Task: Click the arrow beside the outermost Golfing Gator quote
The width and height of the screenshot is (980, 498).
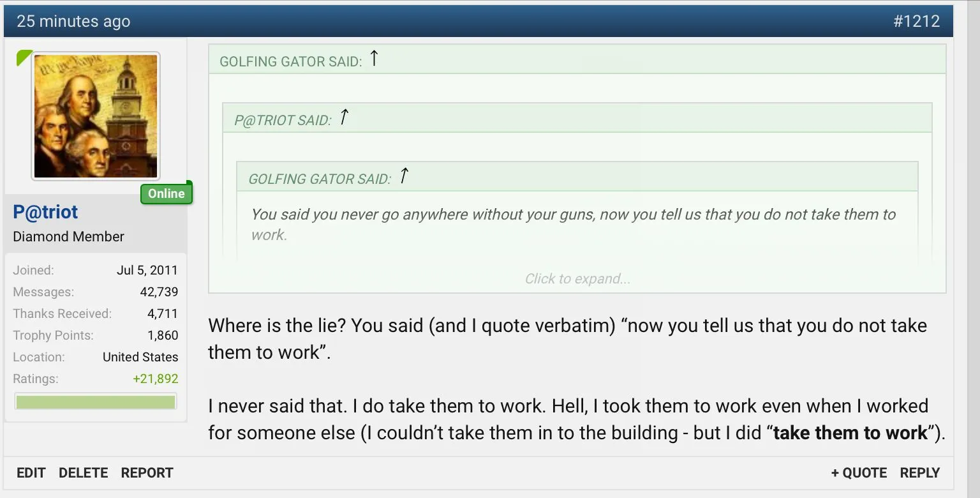Action: 374,59
